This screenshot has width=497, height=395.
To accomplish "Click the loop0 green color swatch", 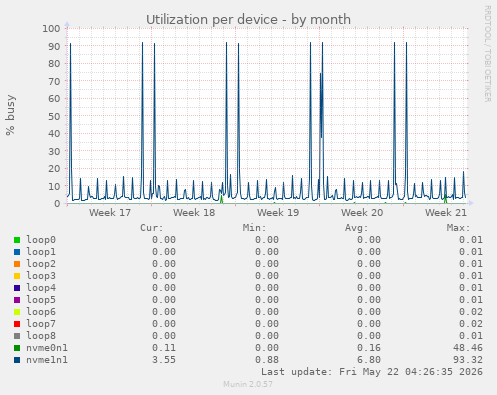I will coord(17,240).
